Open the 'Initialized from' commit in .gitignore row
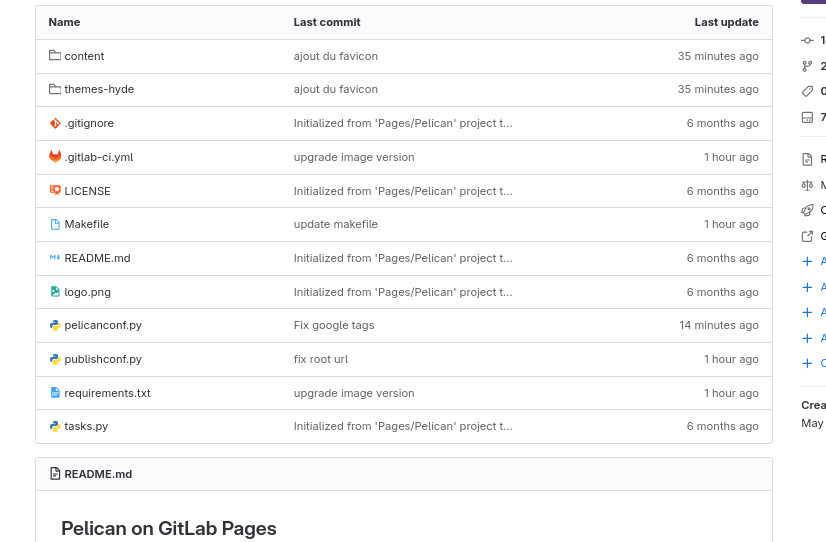The height and width of the screenshot is (542, 826). pyautogui.click(x=403, y=123)
